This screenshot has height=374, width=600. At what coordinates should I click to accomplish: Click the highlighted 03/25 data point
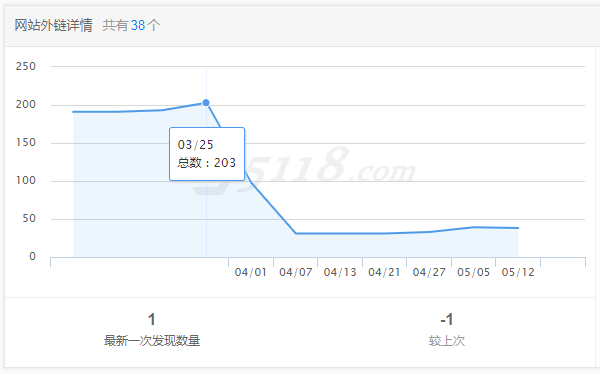point(206,103)
